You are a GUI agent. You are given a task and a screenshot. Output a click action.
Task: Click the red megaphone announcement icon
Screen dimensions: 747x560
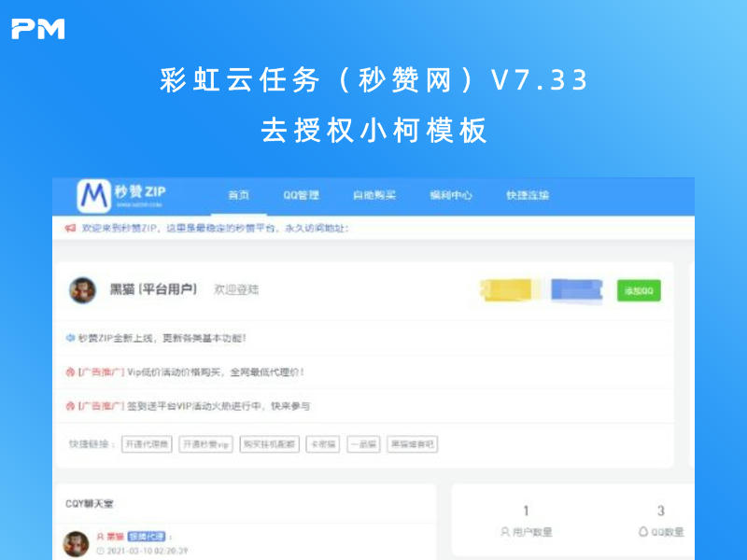coord(70,228)
